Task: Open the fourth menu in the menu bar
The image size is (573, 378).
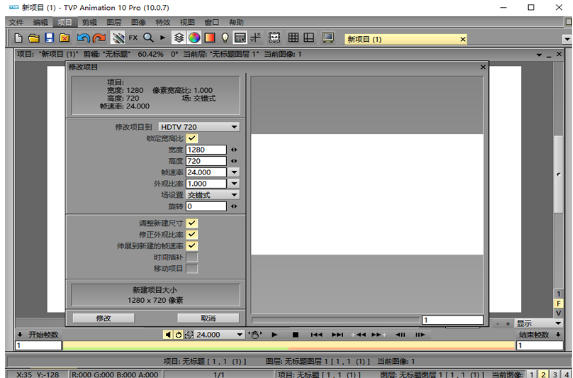Action: coord(89,22)
